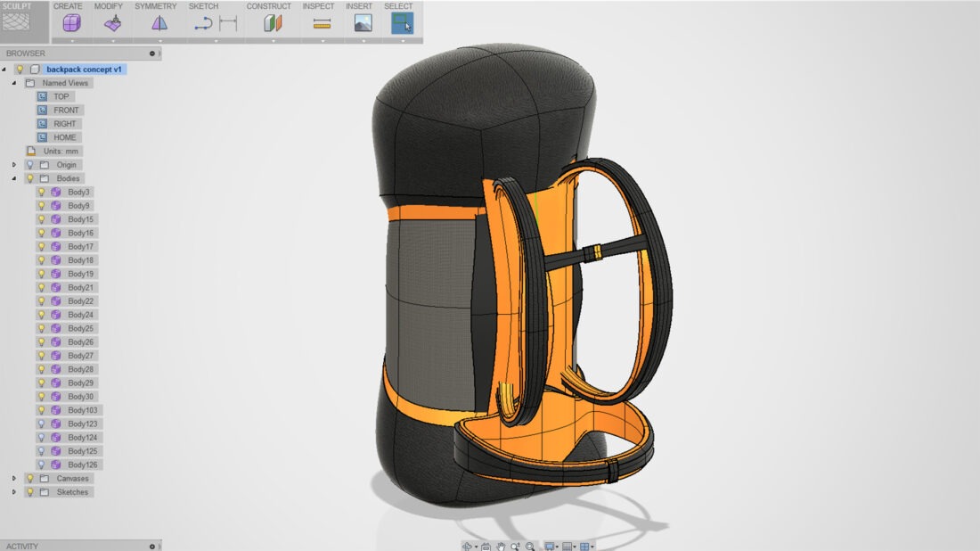Select the Sketch curve tool

tap(203, 23)
